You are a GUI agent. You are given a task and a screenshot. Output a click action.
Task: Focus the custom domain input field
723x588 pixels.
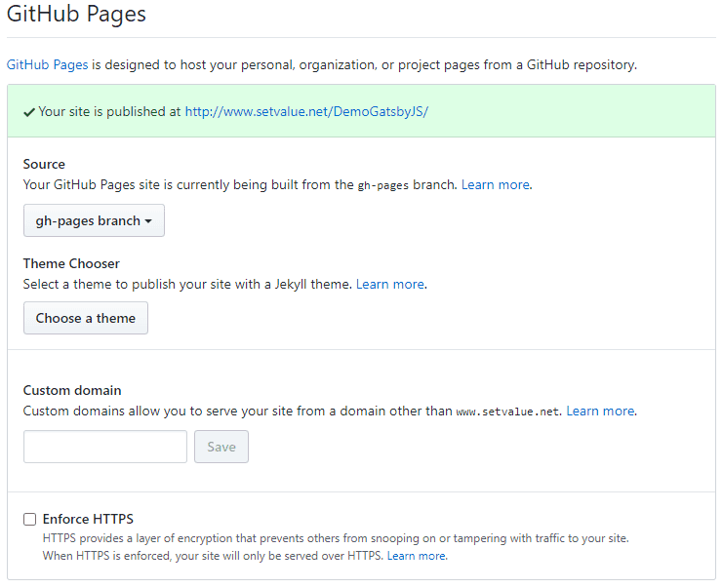(x=105, y=447)
